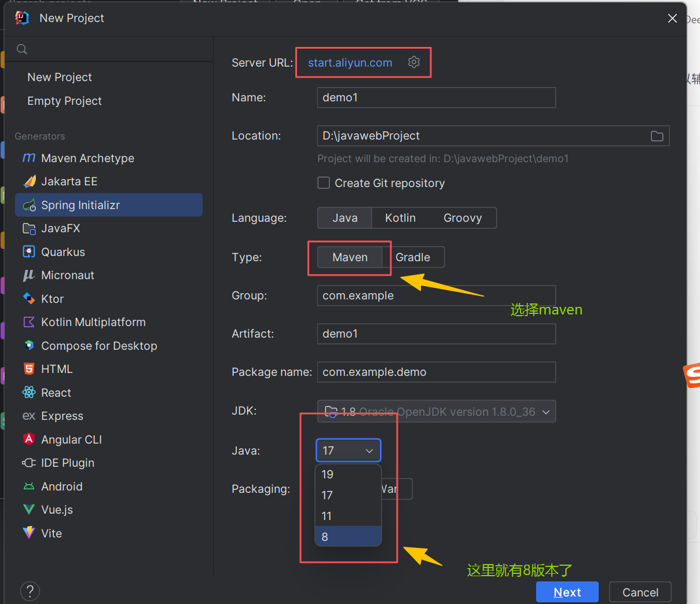The image size is (700, 604).
Task: Click the Cancel button
Action: 640,592
